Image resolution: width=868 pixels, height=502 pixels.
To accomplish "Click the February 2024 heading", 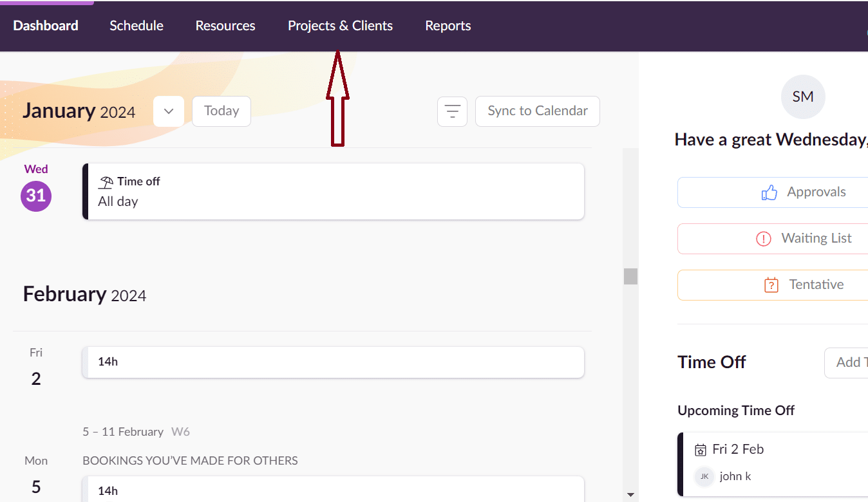I will pos(85,294).
